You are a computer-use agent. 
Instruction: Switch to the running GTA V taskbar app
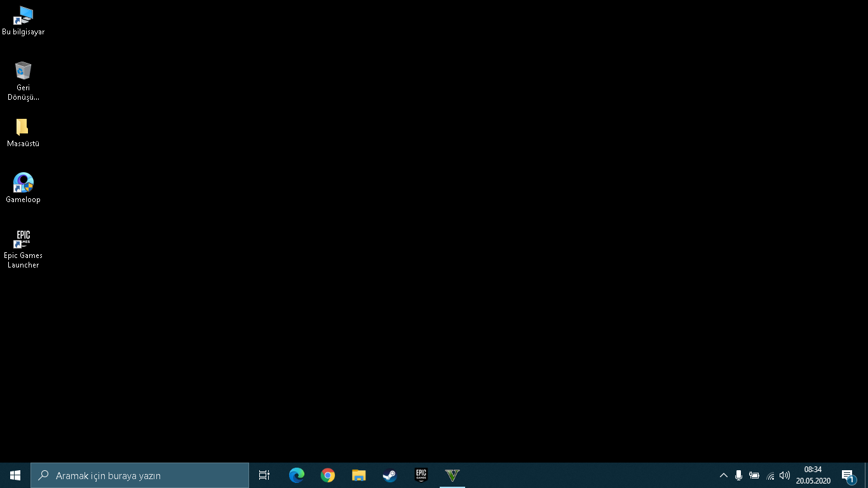452,475
